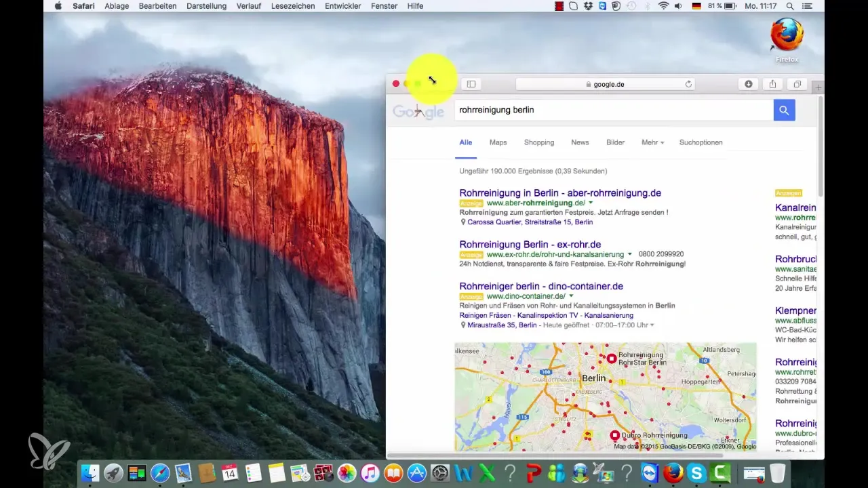868x488 pixels.
Task: Click the rohrreinigung berlin search field
Action: tap(614, 110)
